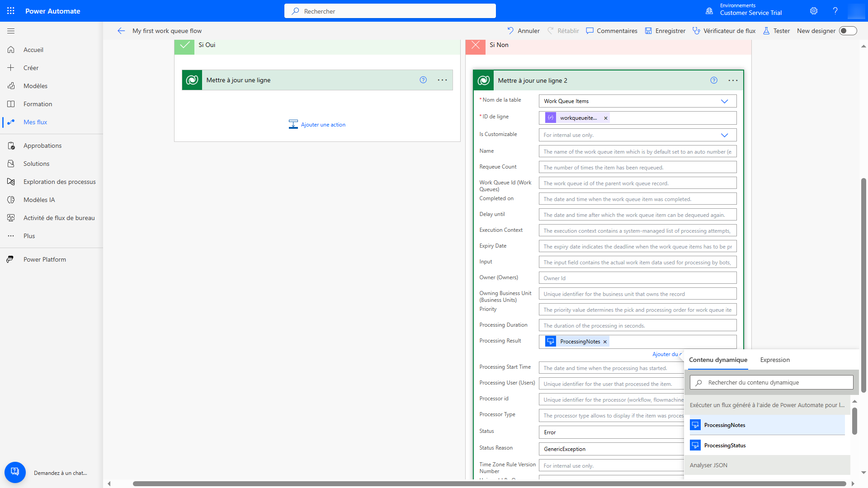Open Solutions in the left navigation
The width and height of the screenshot is (868, 488).
36,164
